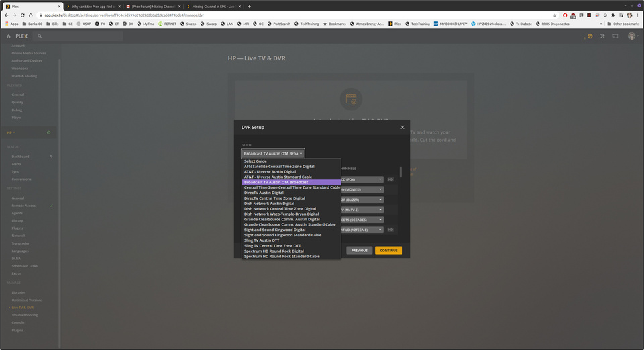644x350 pixels.
Task: Click the browser forward arrow
Action: (14, 15)
